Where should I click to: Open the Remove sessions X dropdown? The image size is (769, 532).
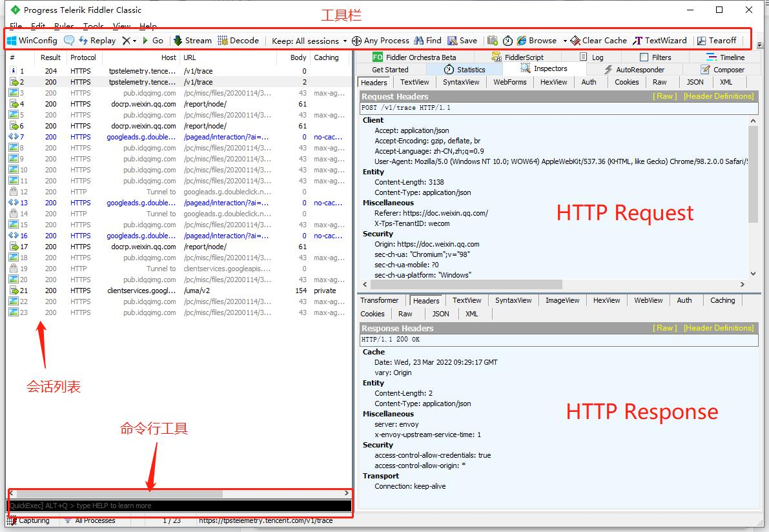click(x=129, y=41)
